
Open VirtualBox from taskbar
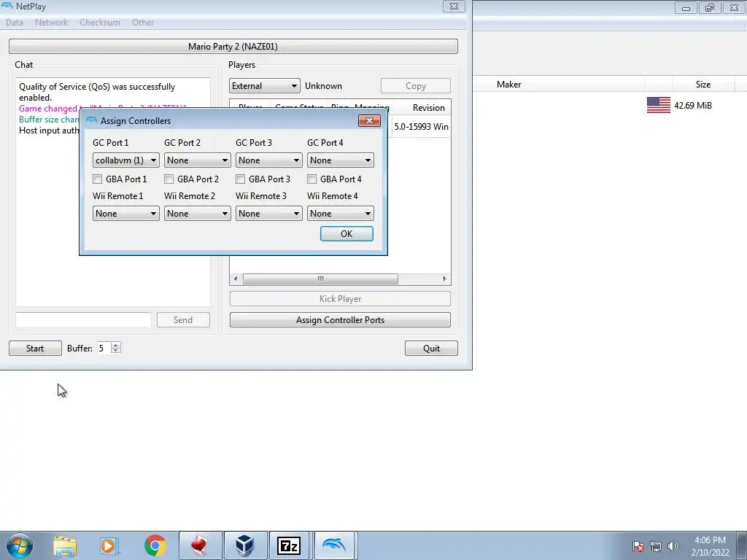(245, 545)
